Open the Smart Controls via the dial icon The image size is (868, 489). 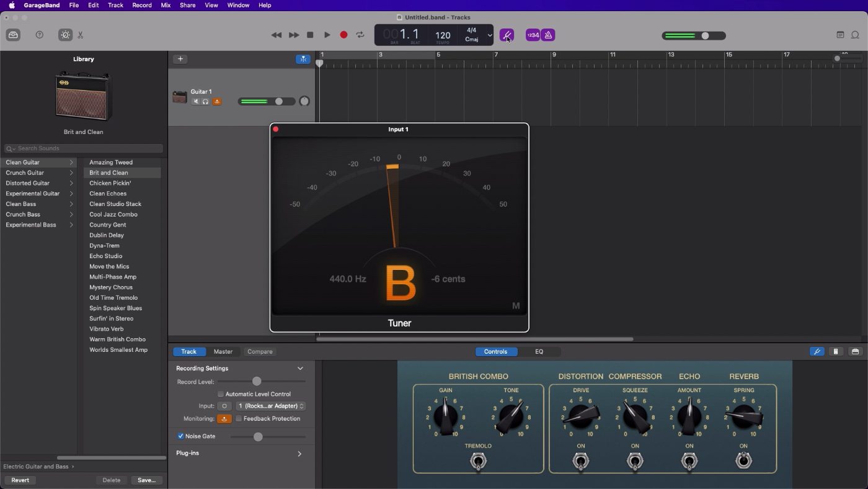coord(65,35)
